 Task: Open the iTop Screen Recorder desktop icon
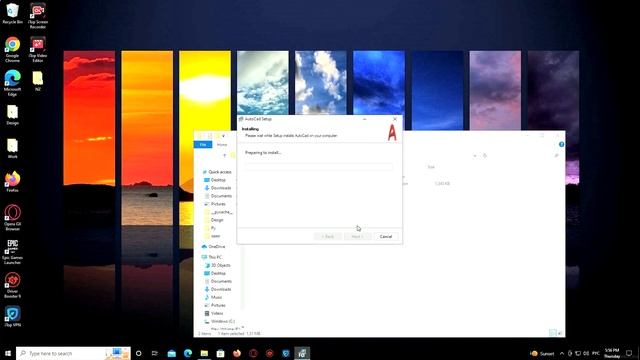coord(38,16)
